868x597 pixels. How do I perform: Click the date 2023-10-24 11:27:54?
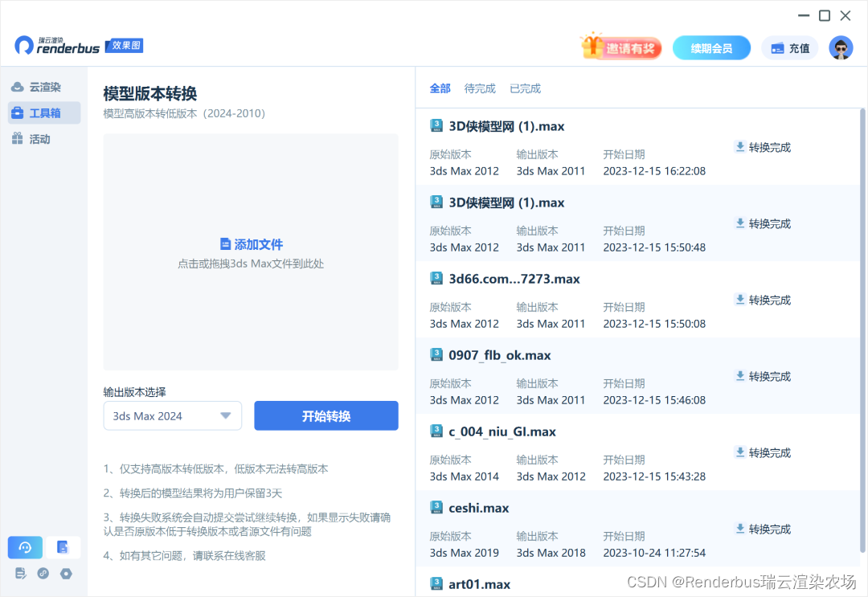point(654,553)
